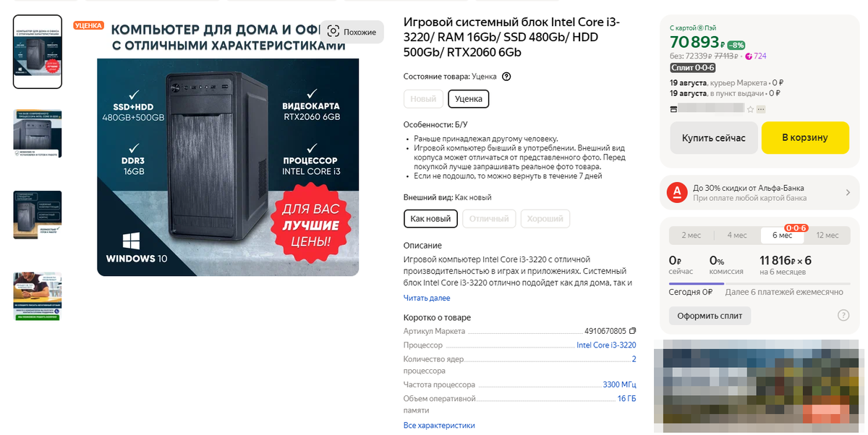Expand the description with 'Читать далее'
Viewport: 868px width, 435px height.
pyautogui.click(x=427, y=298)
